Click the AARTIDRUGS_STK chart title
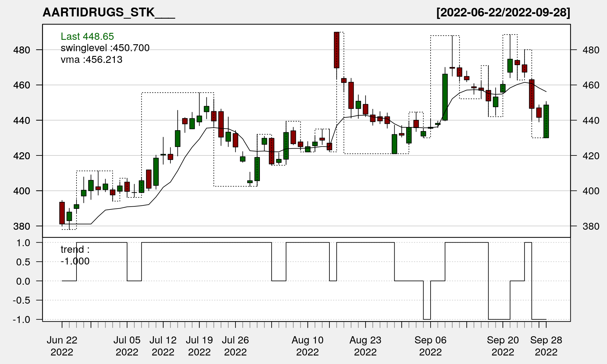 tap(108, 13)
